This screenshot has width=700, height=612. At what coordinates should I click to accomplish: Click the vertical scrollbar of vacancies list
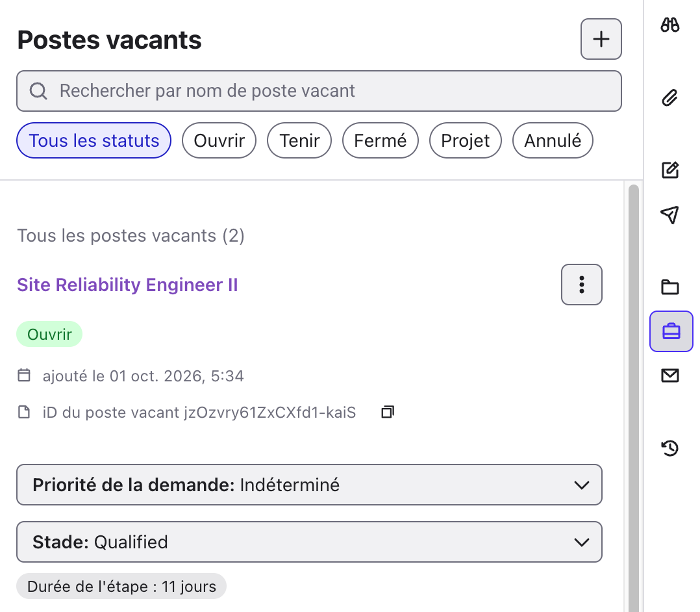634,398
